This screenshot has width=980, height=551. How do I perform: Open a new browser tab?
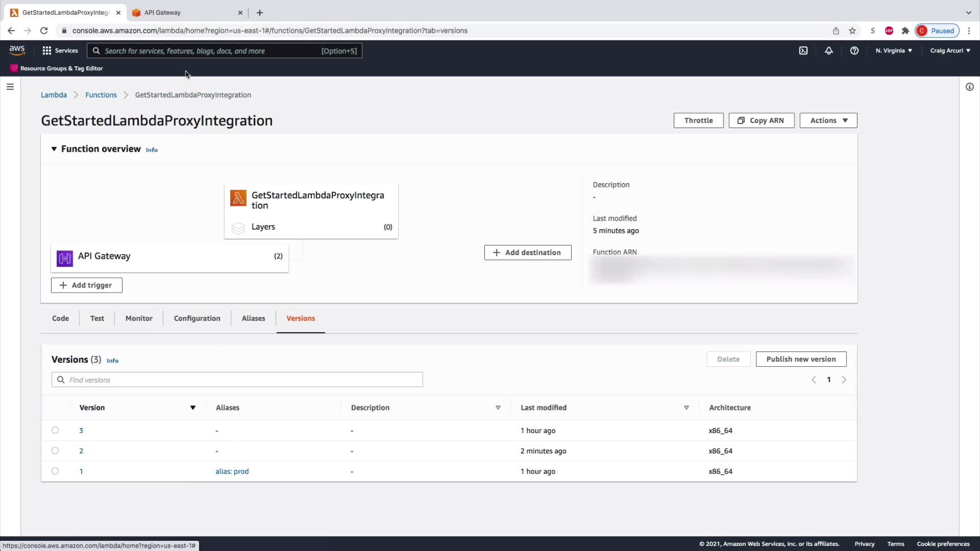point(260,12)
